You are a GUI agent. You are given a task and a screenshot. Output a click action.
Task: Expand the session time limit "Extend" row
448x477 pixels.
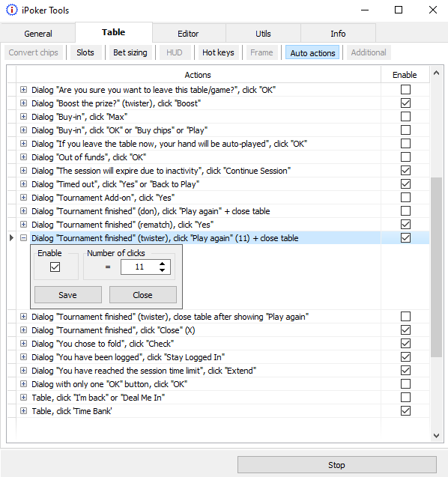(x=23, y=371)
